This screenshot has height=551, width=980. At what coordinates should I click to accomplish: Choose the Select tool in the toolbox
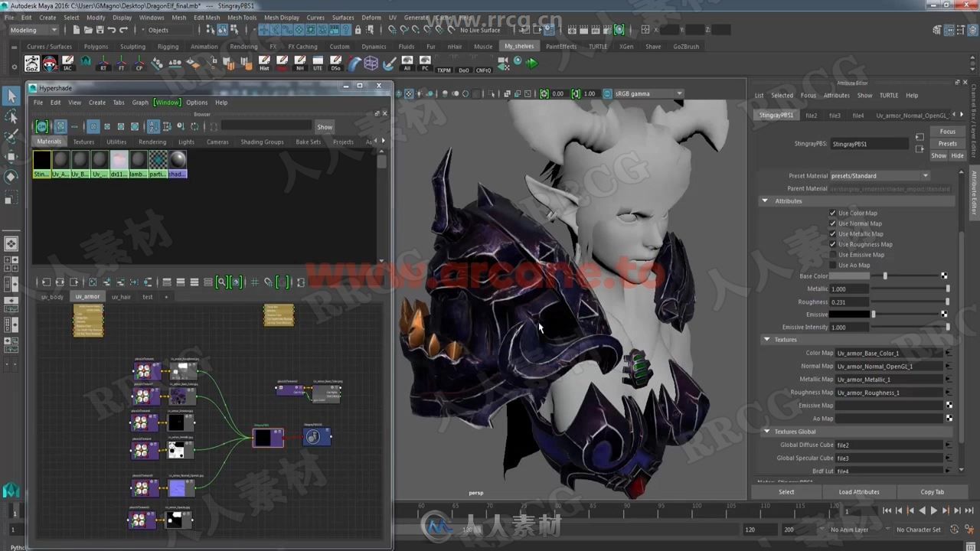(11, 96)
